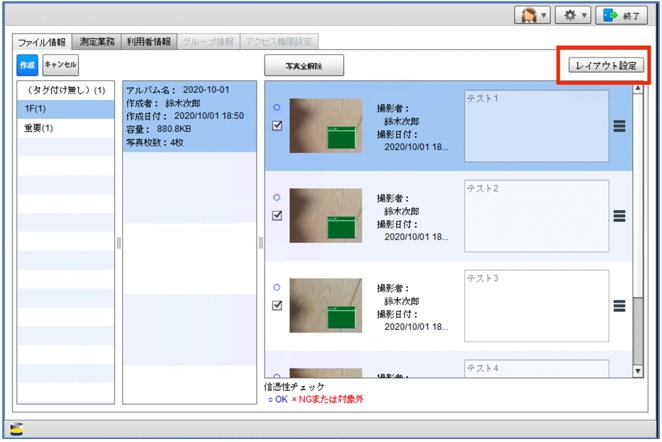This screenshot has height=442, width=662.
Task: Click the blue 作成 button
Action: [x=27, y=64]
